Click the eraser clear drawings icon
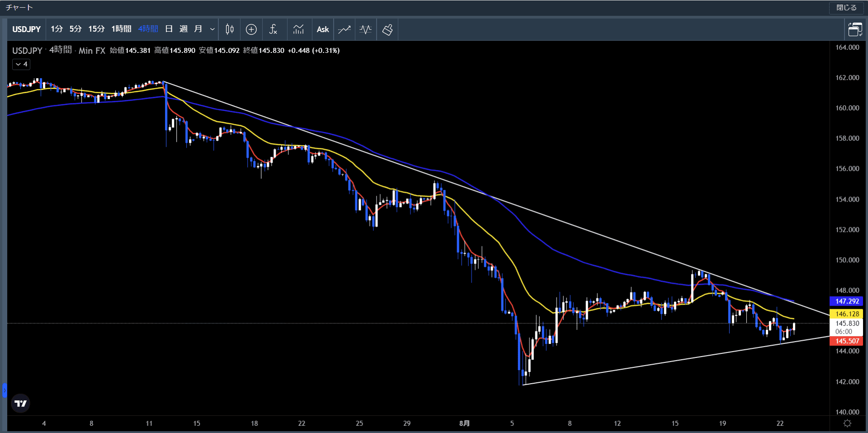This screenshot has width=868, height=433. pyautogui.click(x=387, y=29)
